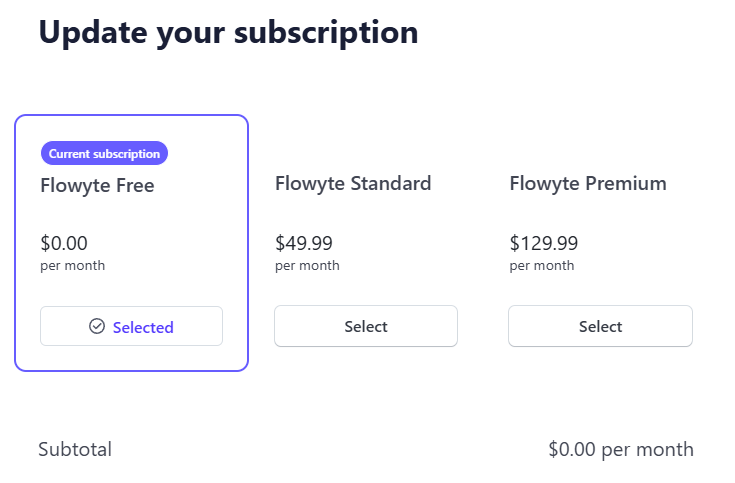
Task: Click the Flowyte Premium plan title
Action: pos(588,183)
